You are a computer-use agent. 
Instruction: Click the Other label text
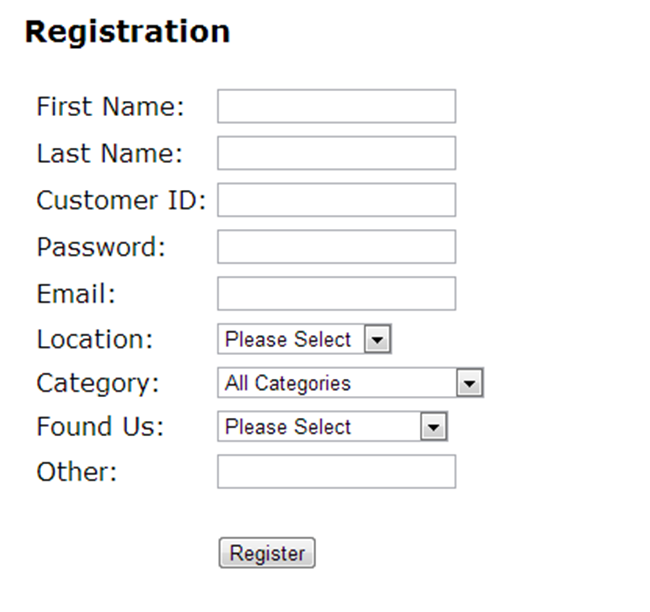(x=77, y=472)
